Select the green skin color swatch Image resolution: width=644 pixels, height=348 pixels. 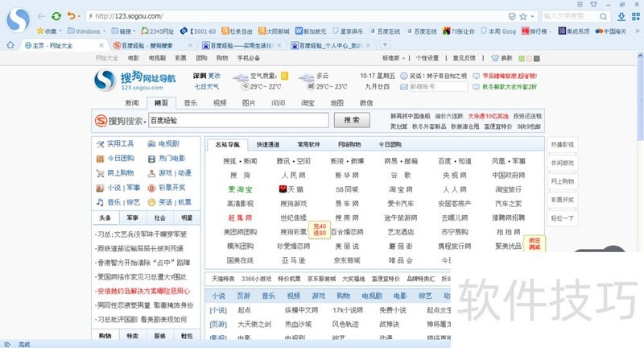tap(521, 58)
